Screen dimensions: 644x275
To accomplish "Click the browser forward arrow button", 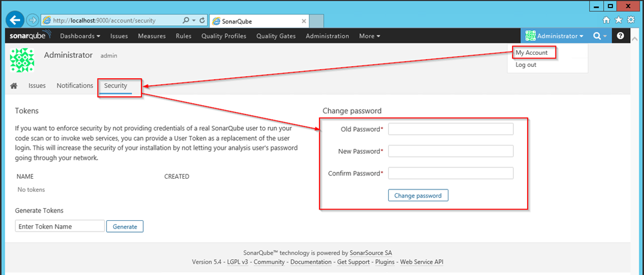I will tap(32, 20).
